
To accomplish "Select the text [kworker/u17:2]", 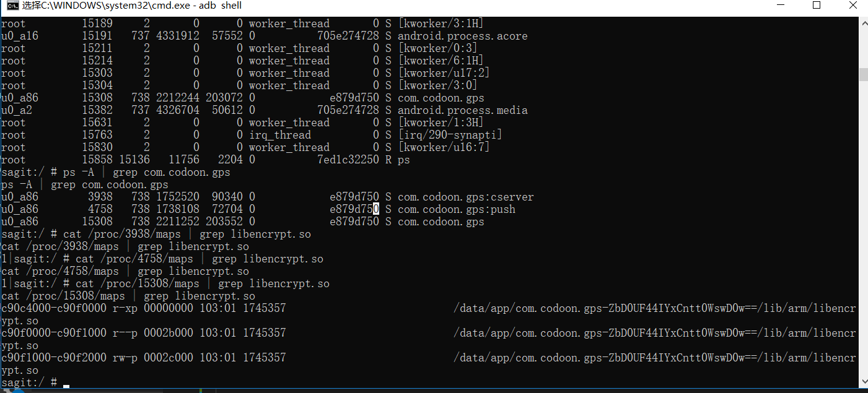I will pos(444,73).
